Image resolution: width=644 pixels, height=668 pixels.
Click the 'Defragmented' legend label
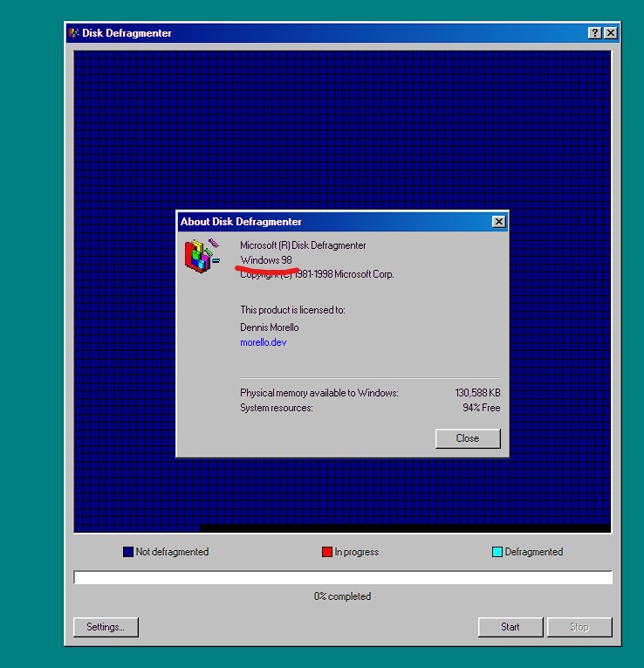point(534,552)
